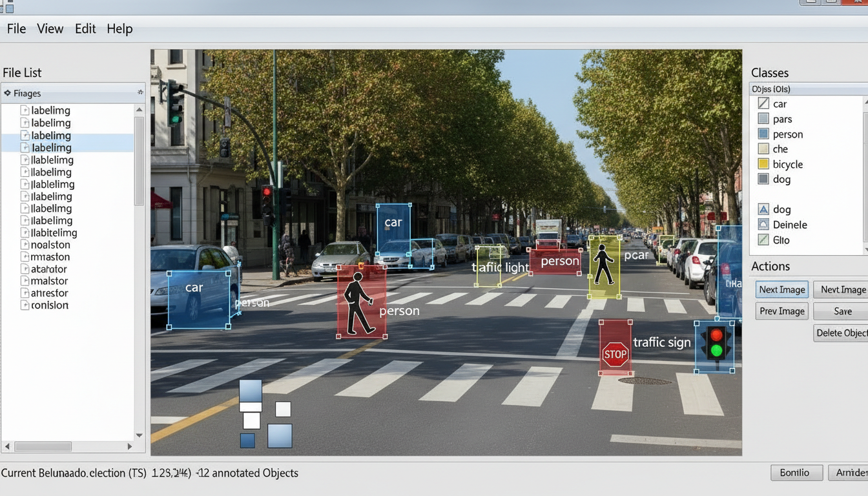Click the Bonilio button
The width and height of the screenshot is (868, 496).
click(797, 473)
